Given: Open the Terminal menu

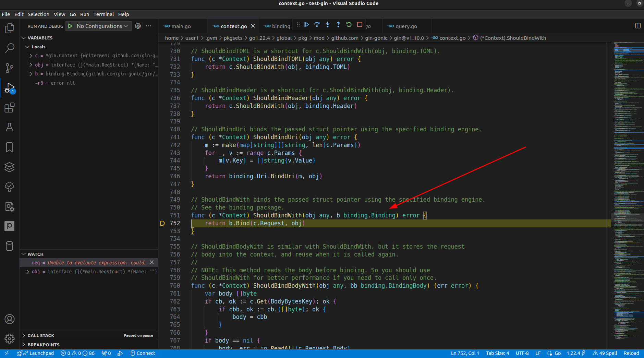Looking at the screenshot, I should [104, 14].
